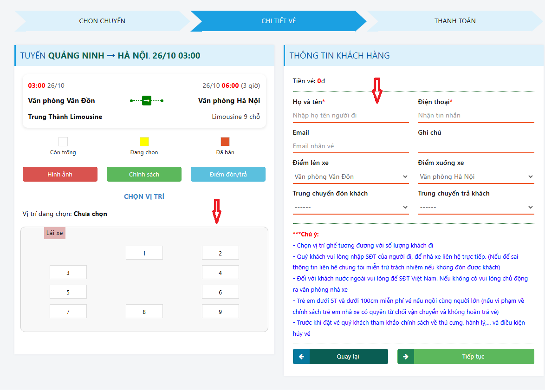The width and height of the screenshot is (545, 392).
Task: Click the back arrow icon on Quay lại
Action: (301, 357)
